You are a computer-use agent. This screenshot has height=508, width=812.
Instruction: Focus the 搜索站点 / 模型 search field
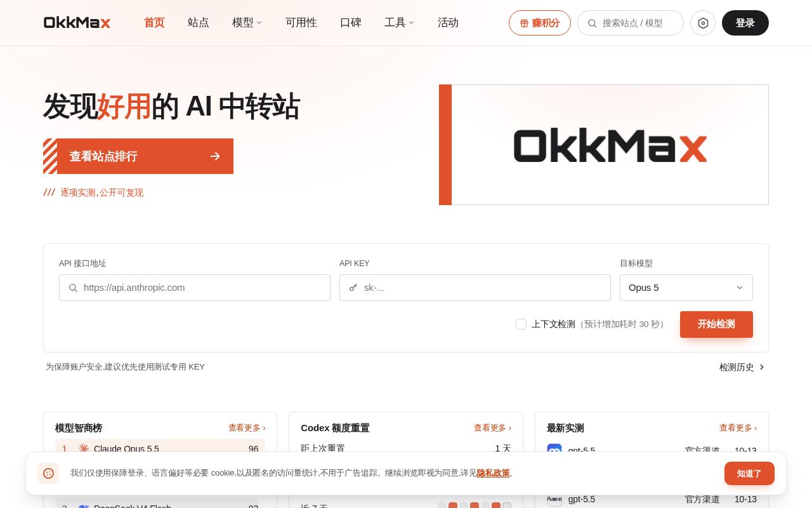point(631,23)
